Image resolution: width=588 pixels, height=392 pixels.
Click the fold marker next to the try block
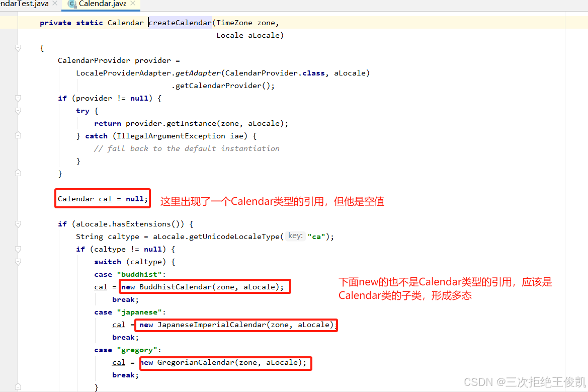click(18, 111)
